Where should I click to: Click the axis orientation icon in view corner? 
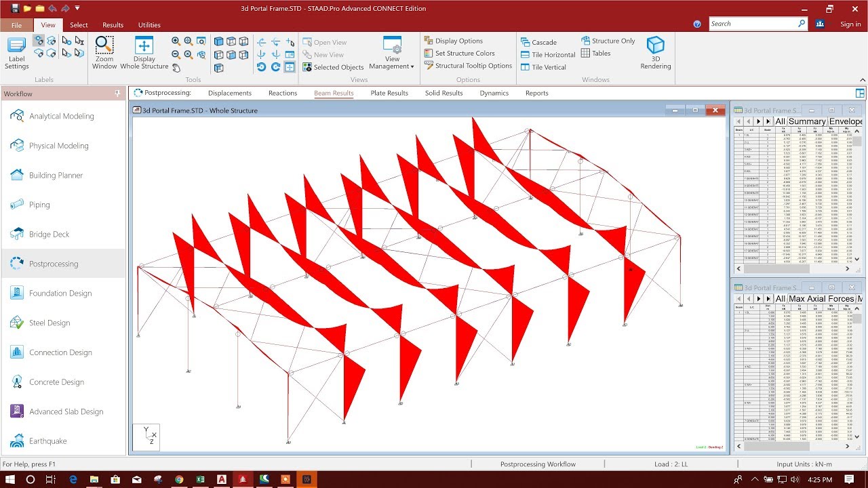tap(146, 437)
